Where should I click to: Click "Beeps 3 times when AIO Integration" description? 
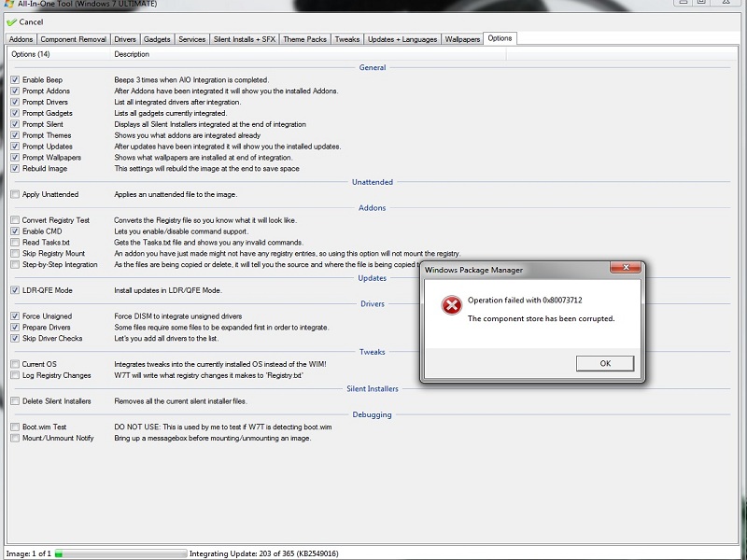(x=191, y=80)
